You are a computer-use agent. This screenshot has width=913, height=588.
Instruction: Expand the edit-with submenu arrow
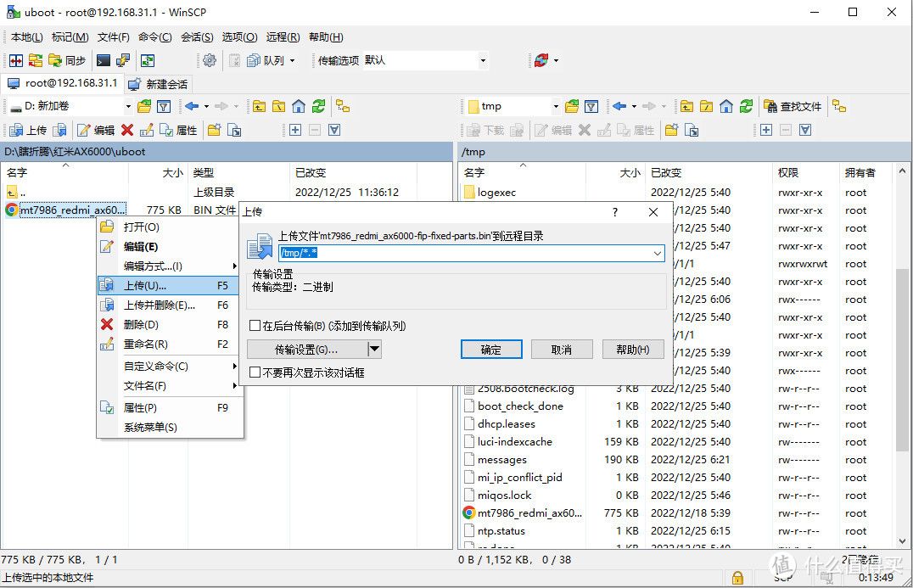coord(234,266)
